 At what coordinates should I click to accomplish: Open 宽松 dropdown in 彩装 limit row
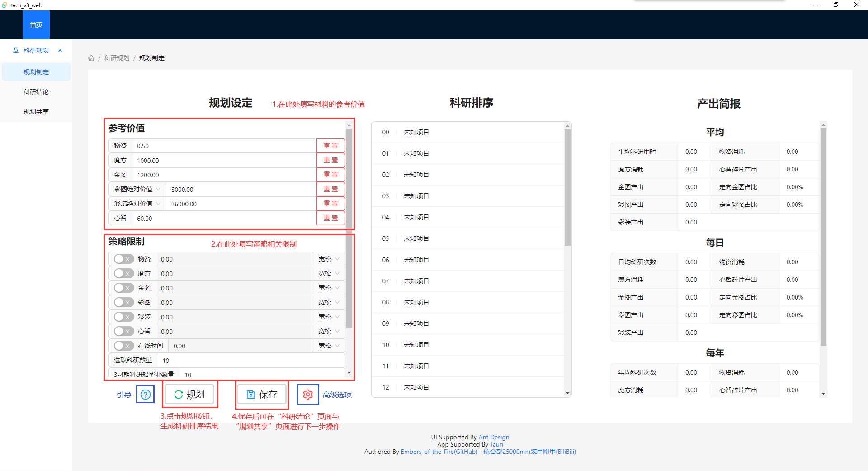[x=329, y=317]
